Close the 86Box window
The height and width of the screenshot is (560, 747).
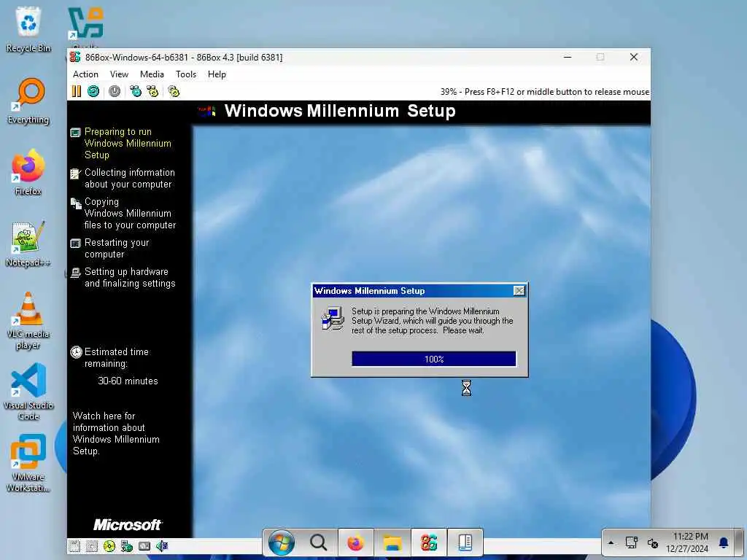[x=634, y=57]
